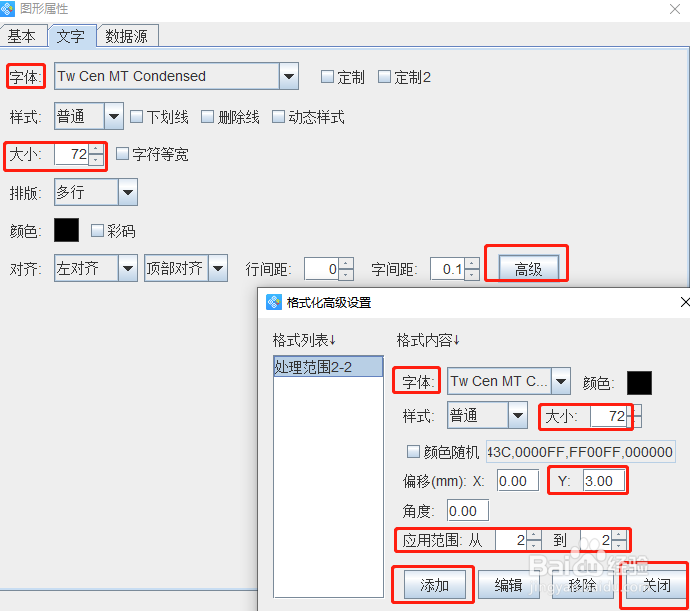This screenshot has width=690, height=611.
Task: Open the main 颜色 black color swatch
Action: click(x=66, y=230)
